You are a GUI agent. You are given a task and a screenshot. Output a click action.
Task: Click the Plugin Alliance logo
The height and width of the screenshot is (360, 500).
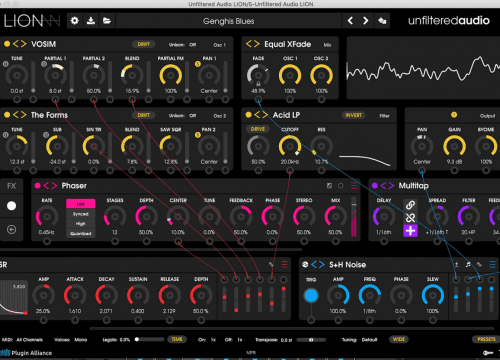(26, 353)
